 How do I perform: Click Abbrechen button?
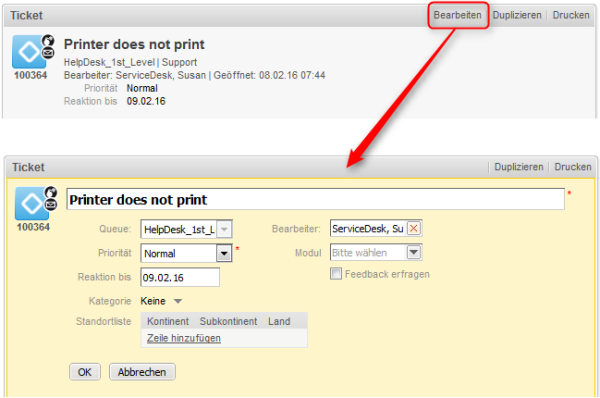pyautogui.click(x=142, y=372)
